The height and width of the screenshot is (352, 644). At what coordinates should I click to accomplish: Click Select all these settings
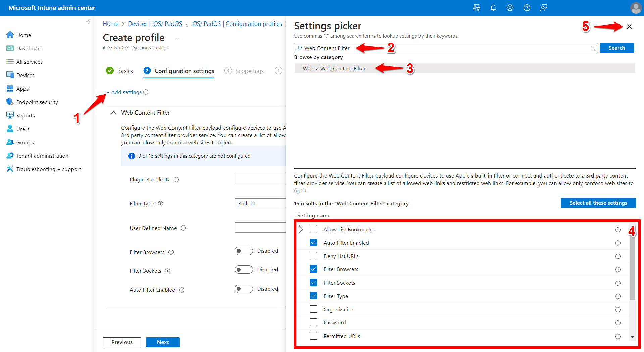tap(598, 203)
